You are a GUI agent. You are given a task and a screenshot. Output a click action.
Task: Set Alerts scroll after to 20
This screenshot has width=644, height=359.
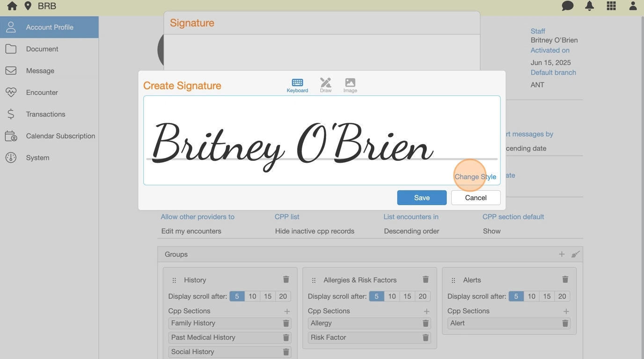[x=562, y=296]
